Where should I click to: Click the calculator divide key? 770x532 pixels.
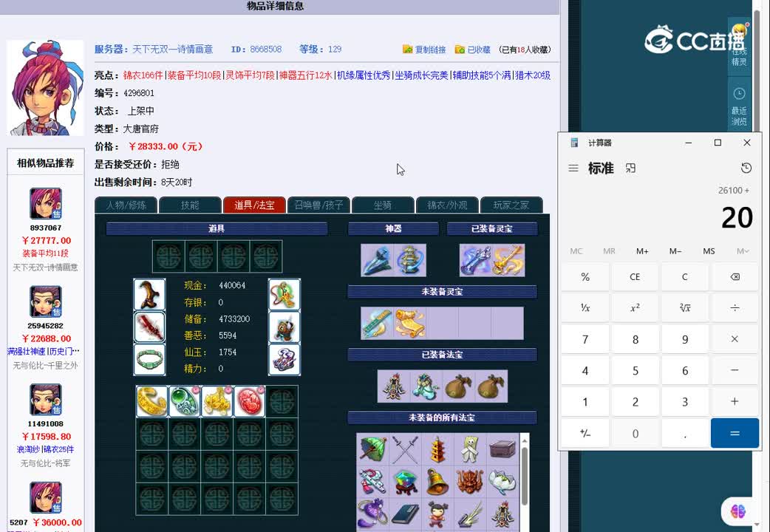735,308
